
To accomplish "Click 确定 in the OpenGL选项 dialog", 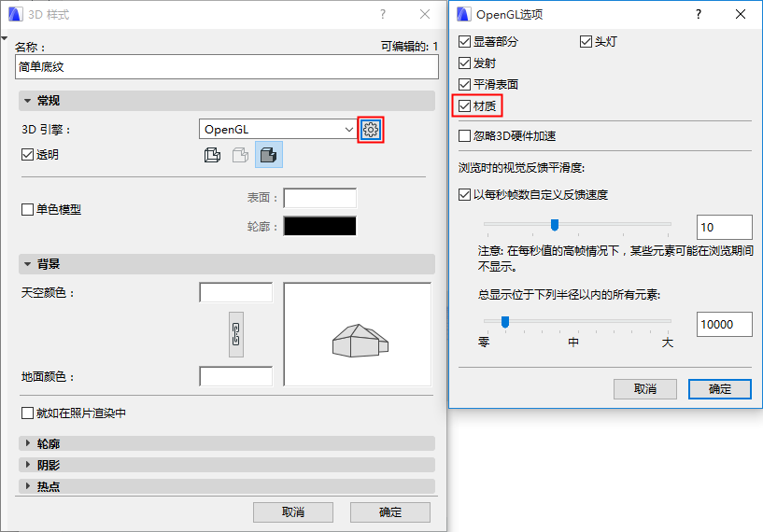I will [x=720, y=389].
